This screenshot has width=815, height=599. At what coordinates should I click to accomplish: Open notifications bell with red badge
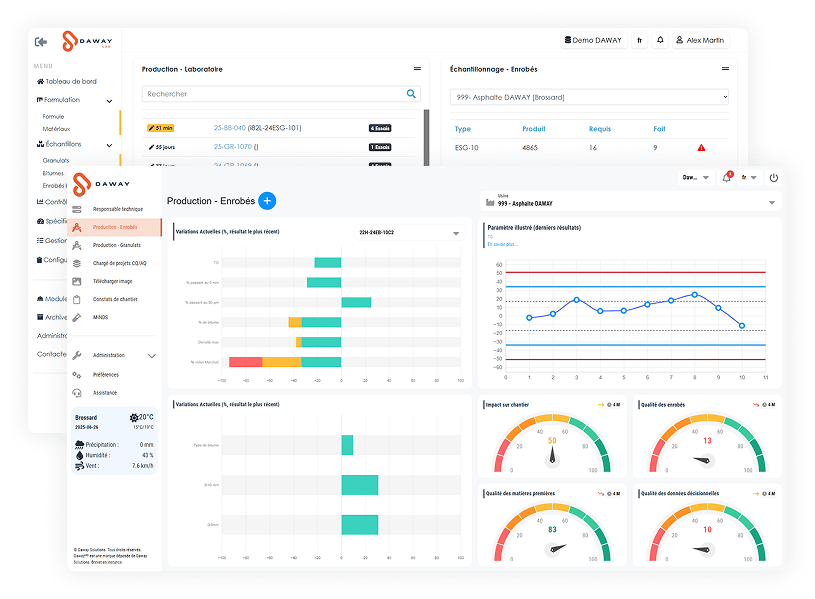(727, 178)
